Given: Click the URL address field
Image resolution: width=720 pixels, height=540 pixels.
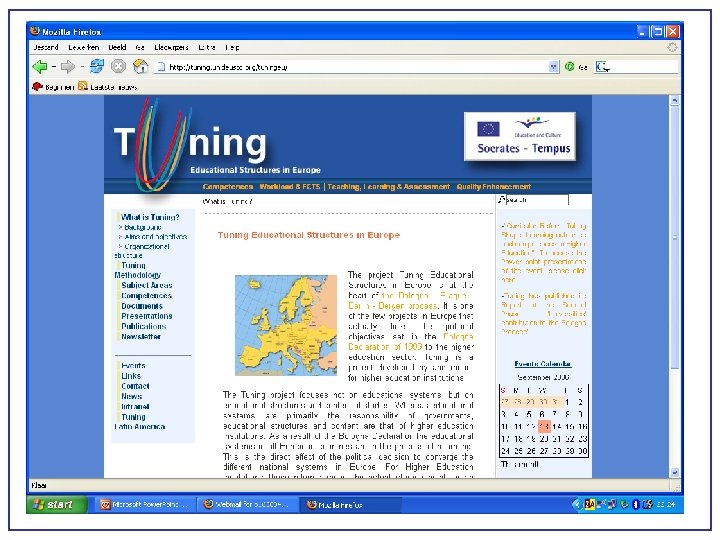Looking at the screenshot, I should point(357,67).
